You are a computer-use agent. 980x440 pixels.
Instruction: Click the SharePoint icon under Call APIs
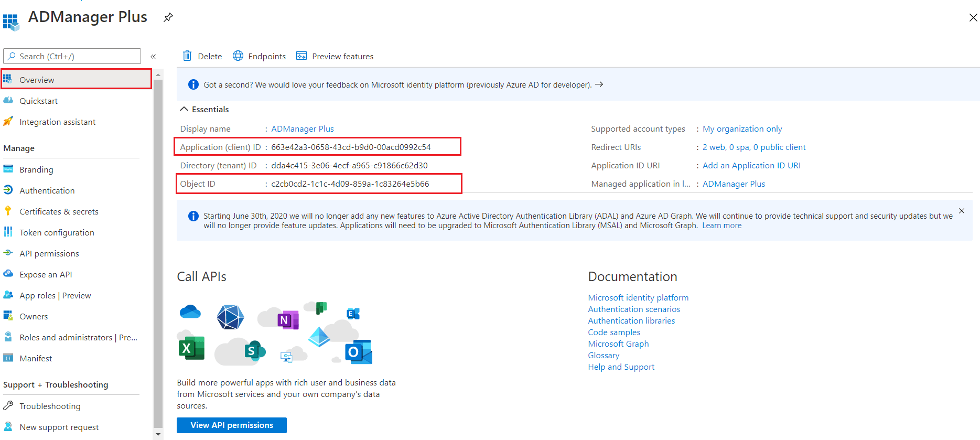coord(255,350)
